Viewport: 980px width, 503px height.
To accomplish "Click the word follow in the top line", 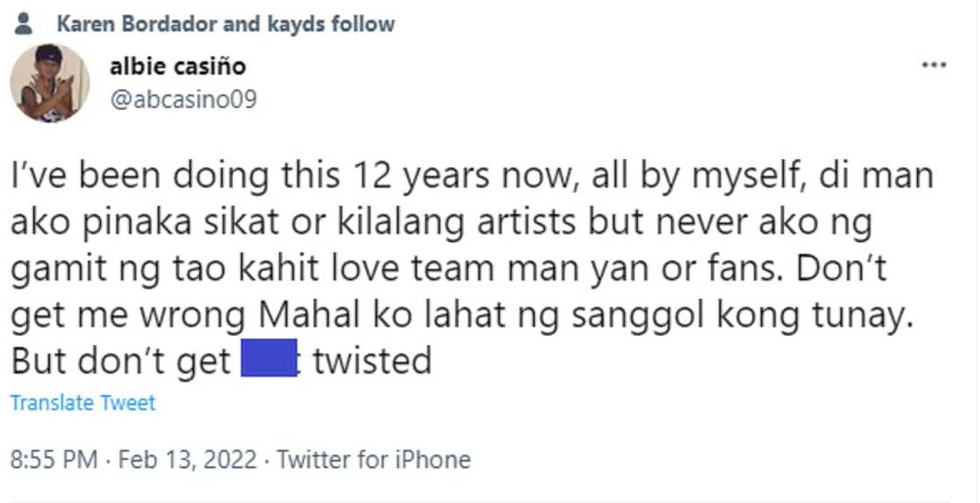I will point(362,24).
